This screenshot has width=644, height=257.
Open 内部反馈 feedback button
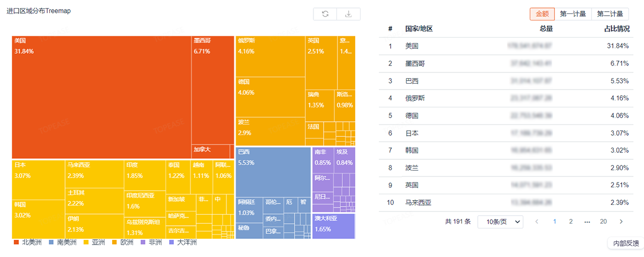626,244
